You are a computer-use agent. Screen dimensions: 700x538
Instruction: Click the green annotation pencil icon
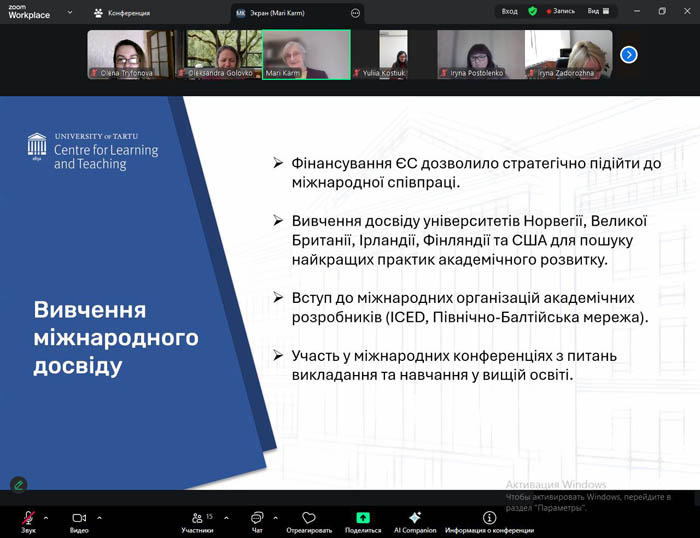click(x=18, y=484)
